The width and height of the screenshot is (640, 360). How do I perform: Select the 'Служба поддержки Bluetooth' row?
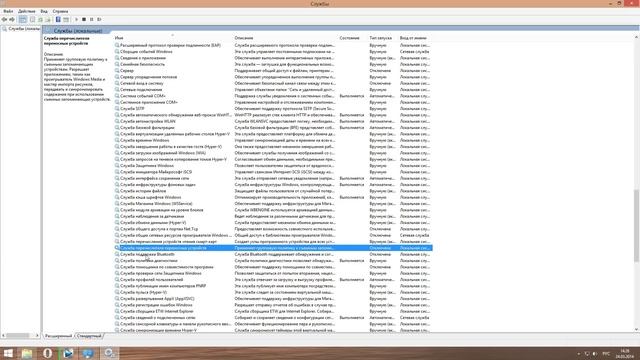coord(273,254)
